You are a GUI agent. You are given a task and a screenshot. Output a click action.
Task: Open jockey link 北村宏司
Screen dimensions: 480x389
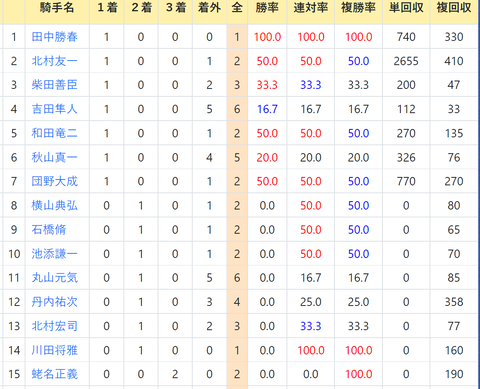pyautogui.click(x=55, y=326)
